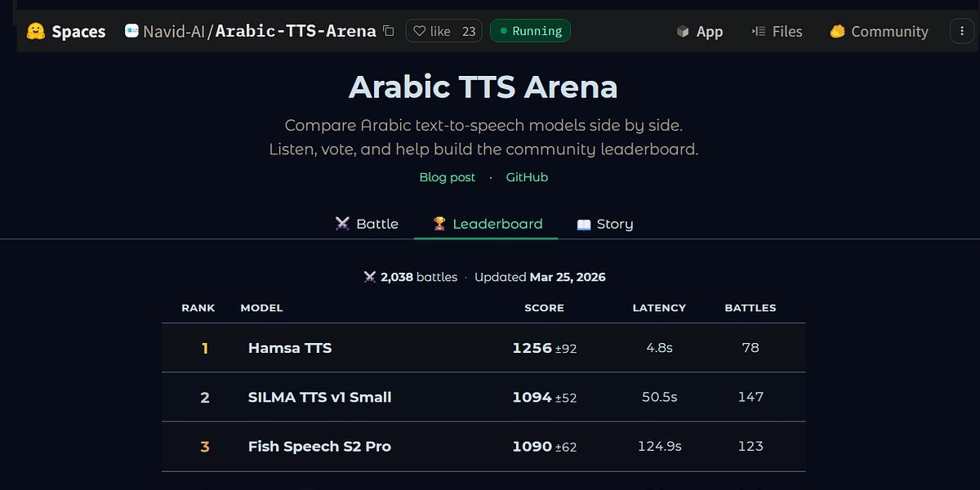Image resolution: width=980 pixels, height=490 pixels.
Task: Click the SILMA TTS v1 Small row
Action: [319, 398]
